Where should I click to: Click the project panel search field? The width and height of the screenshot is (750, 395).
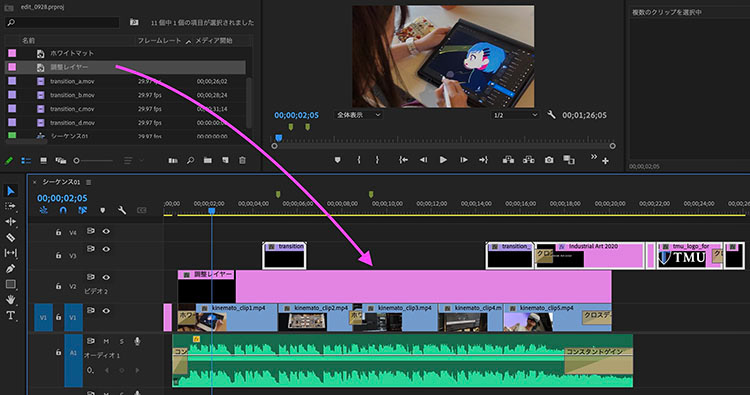62,22
